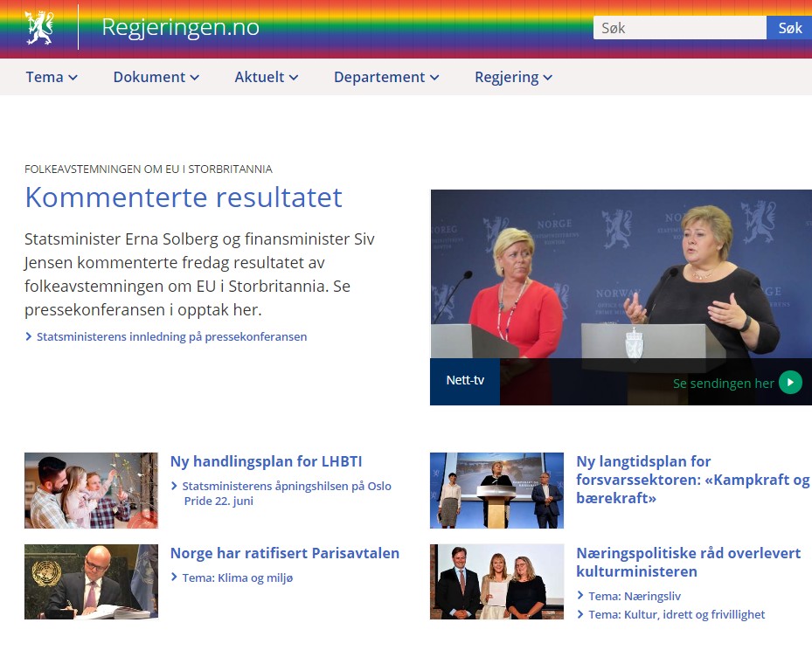Click into the Søk search field
Image resolution: width=812 pixels, height=657 pixels.
(679, 28)
